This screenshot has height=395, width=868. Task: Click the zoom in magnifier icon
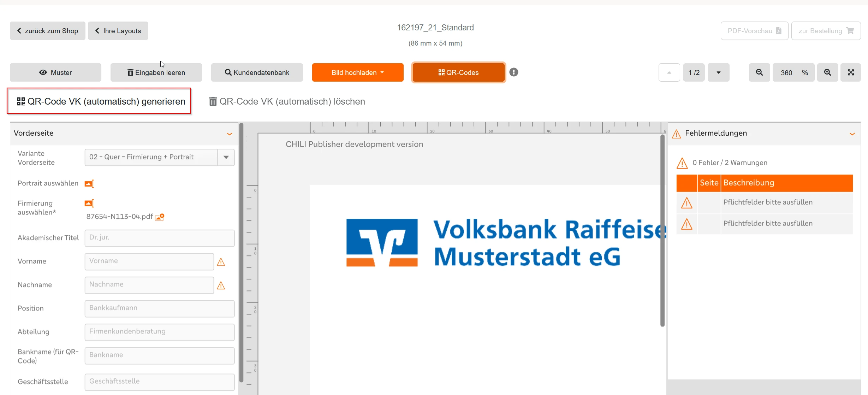[x=827, y=72]
